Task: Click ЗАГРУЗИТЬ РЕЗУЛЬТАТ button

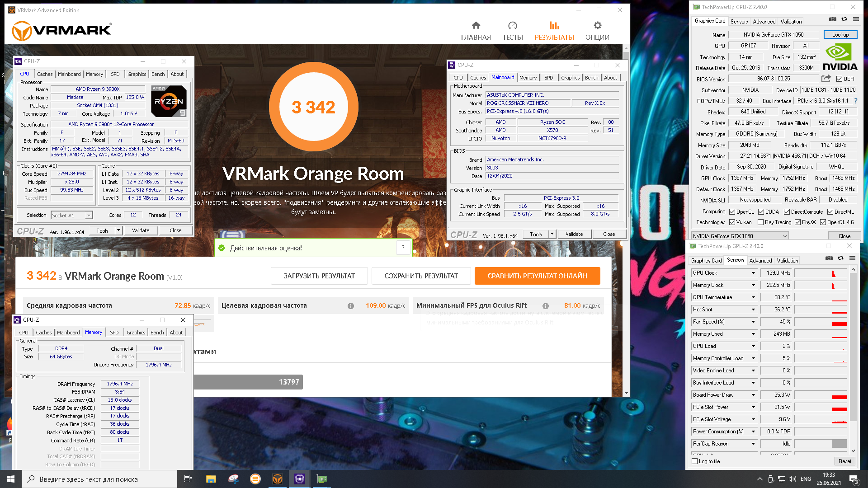Action: (319, 276)
